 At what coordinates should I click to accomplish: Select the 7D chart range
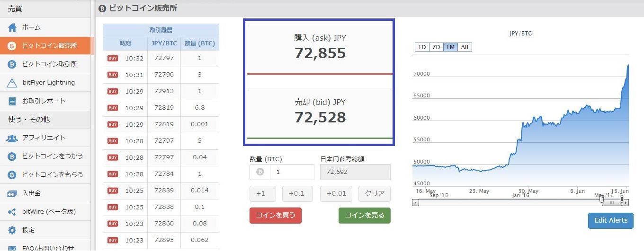click(436, 47)
